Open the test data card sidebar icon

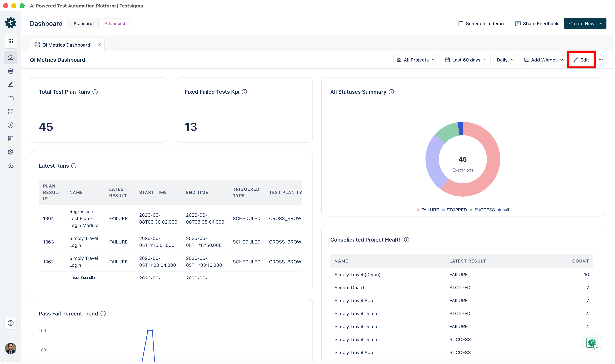pos(10,98)
